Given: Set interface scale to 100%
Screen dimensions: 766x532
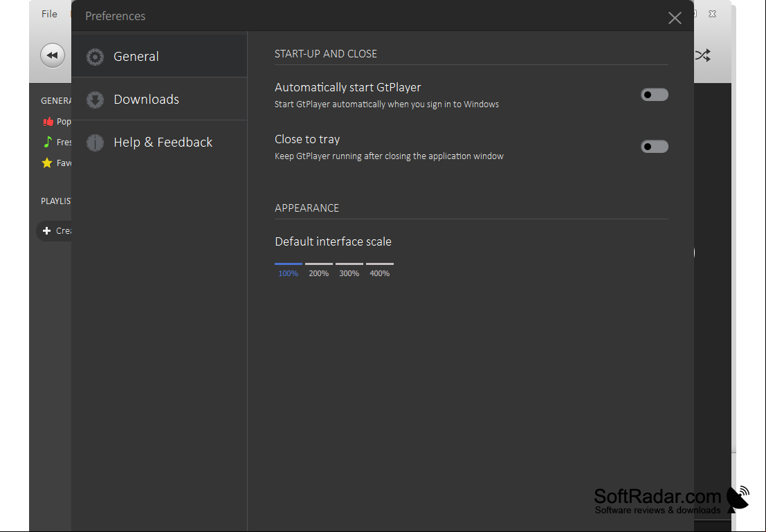Looking at the screenshot, I should click(289, 270).
